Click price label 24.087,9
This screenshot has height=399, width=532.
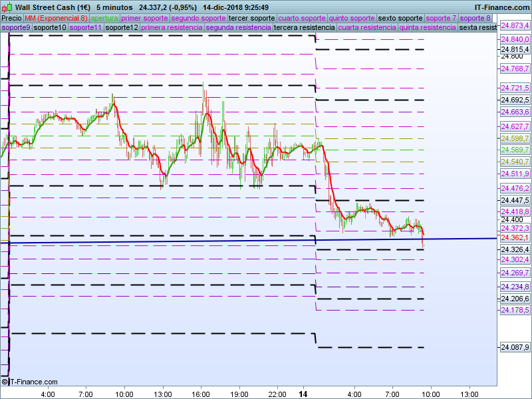[515, 347]
